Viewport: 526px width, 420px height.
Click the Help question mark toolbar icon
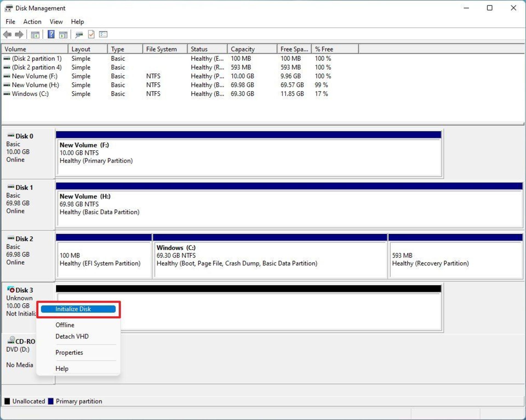(51, 34)
